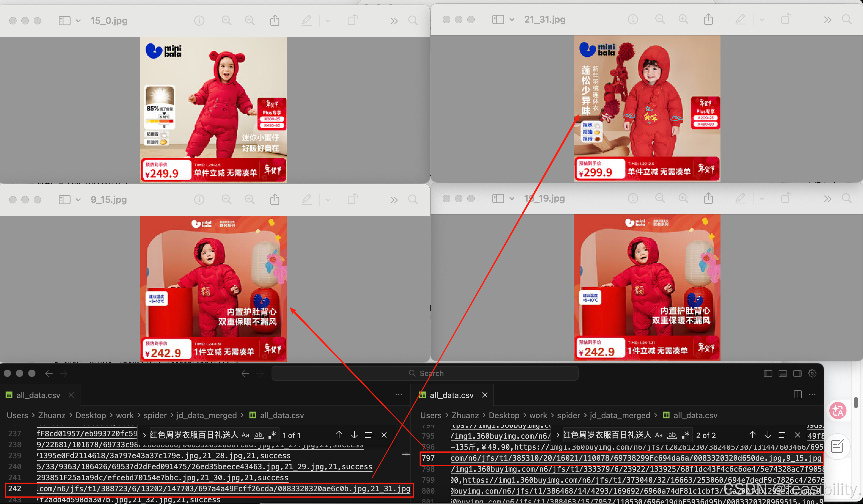Image resolution: width=863 pixels, height=504 pixels.
Task: Open sidebar view dropdown in 15_0.jpg window
Action: (x=78, y=21)
